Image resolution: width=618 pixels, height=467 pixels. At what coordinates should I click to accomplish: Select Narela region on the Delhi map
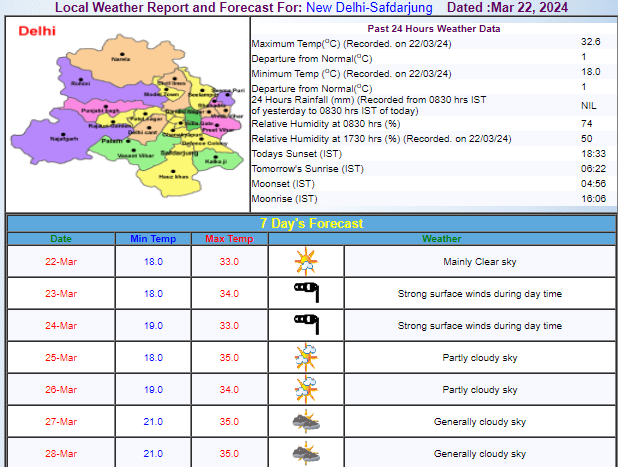coord(121,58)
